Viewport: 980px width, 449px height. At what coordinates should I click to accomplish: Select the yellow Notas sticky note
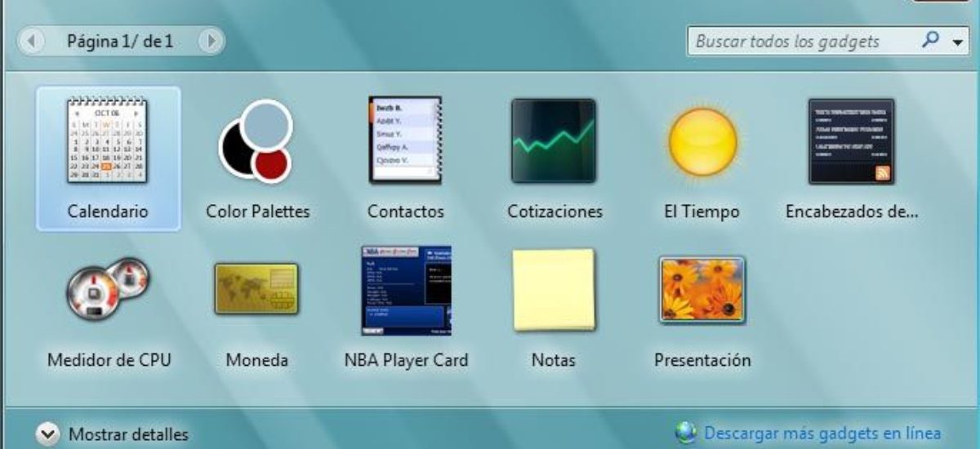tap(554, 290)
